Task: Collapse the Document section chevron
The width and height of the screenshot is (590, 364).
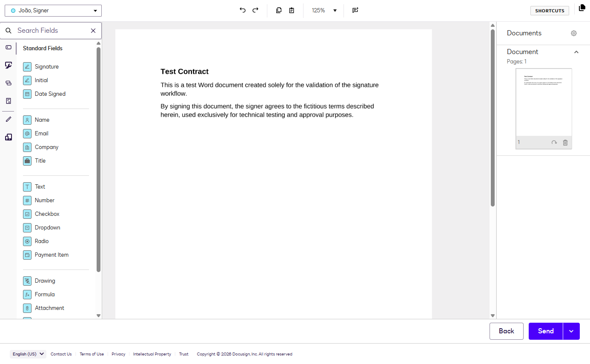Action: tap(576, 52)
